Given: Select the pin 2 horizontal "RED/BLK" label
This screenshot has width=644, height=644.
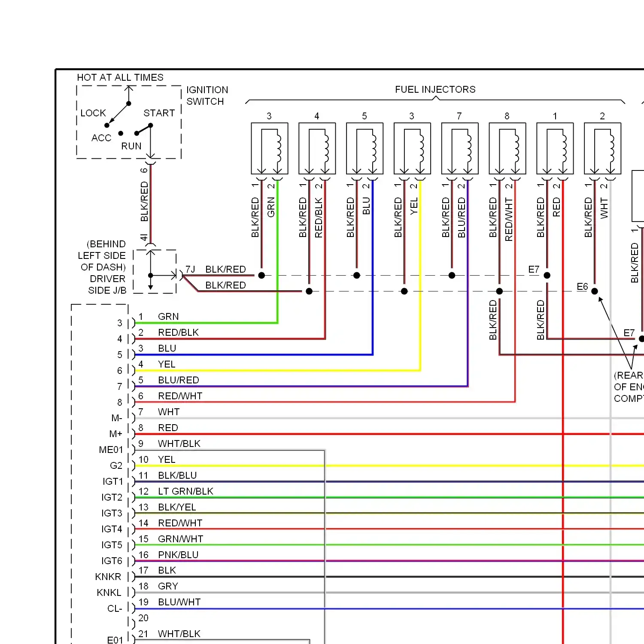Looking at the screenshot, I should [x=179, y=332].
